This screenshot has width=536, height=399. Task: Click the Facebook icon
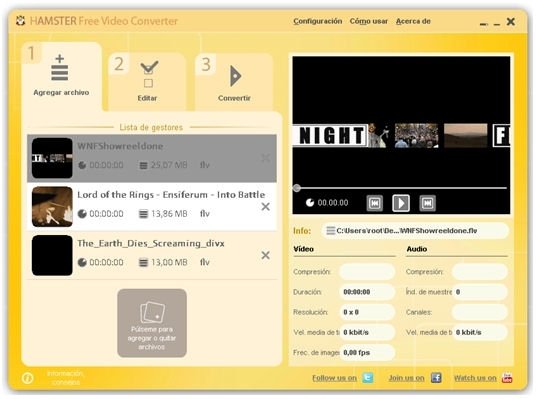click(x=436, y=378)
